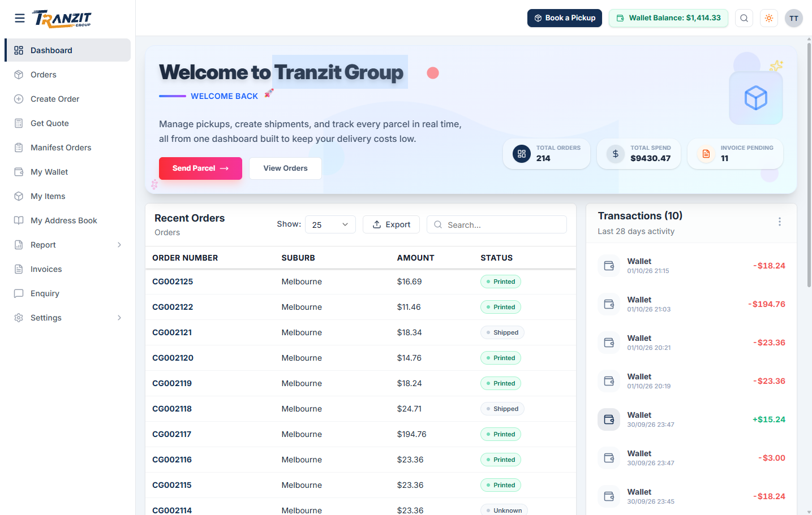Open My Items menu item
Image resolution: width=812 pixels, height=515 pixels.
(68, 196)
